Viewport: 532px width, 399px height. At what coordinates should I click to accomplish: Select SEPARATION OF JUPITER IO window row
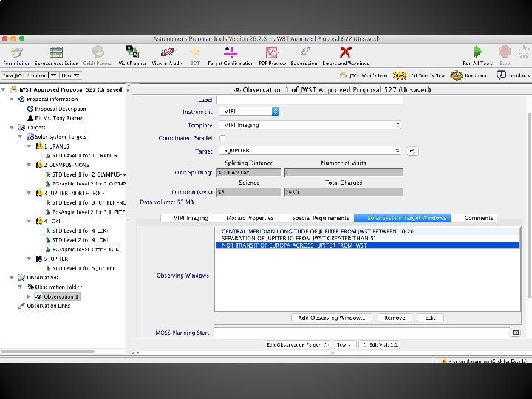tap(367, 238)
